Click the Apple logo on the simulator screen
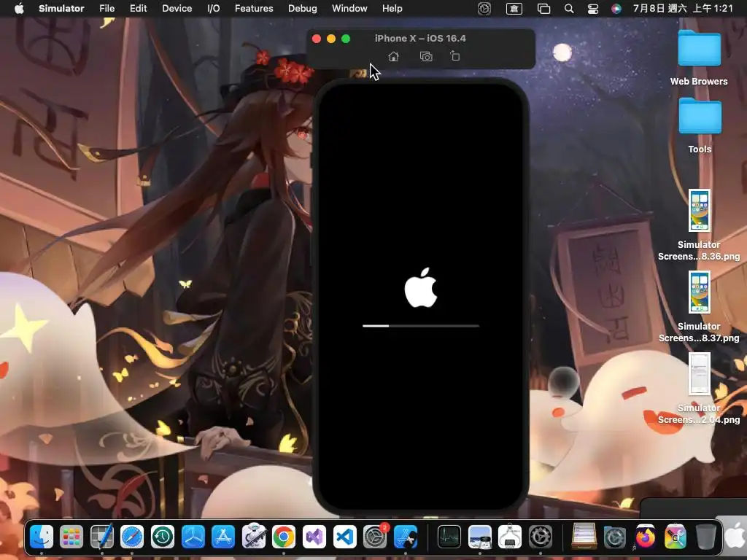 [421, 287]
